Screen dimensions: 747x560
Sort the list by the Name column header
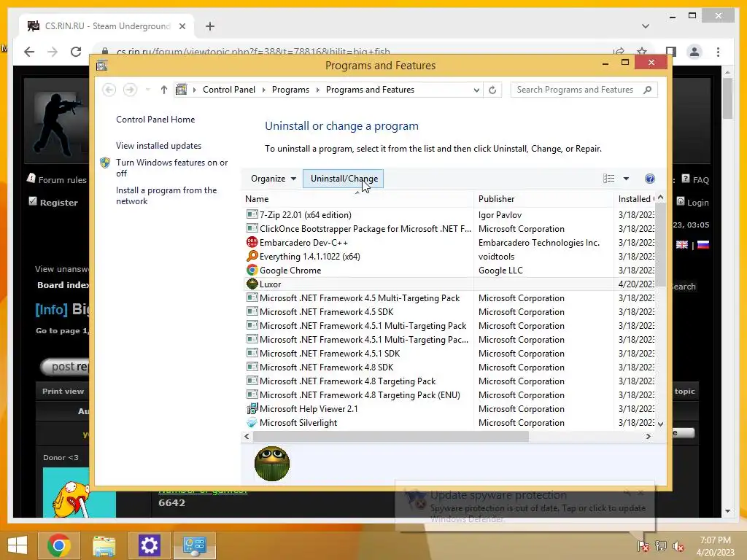(x=358, y=199)
